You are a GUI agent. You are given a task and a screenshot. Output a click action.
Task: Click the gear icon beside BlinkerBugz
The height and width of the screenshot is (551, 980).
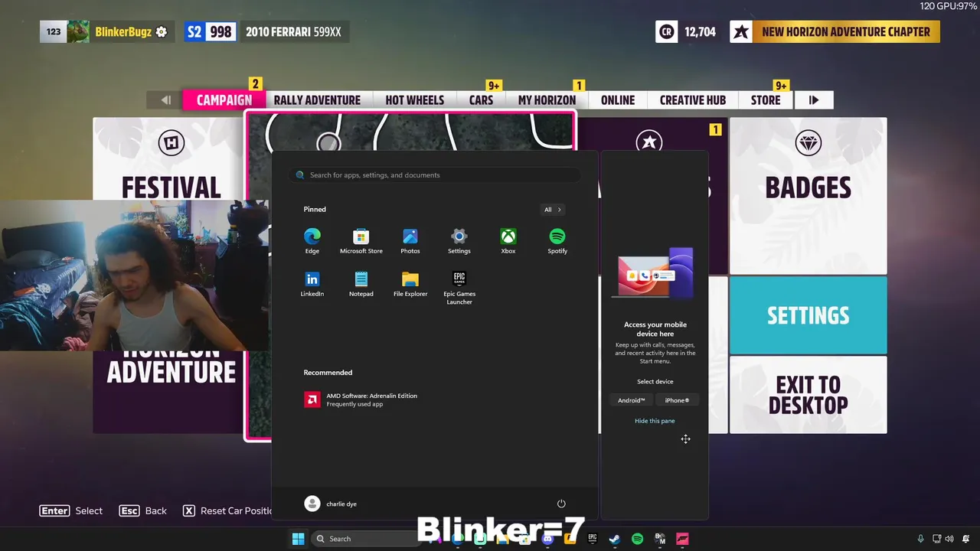point(161,32)
